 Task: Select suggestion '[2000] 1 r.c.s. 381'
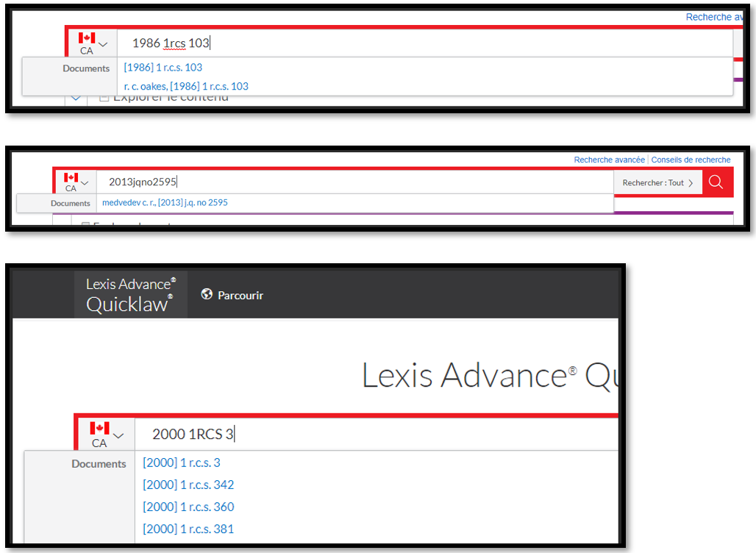pos(188,529)
